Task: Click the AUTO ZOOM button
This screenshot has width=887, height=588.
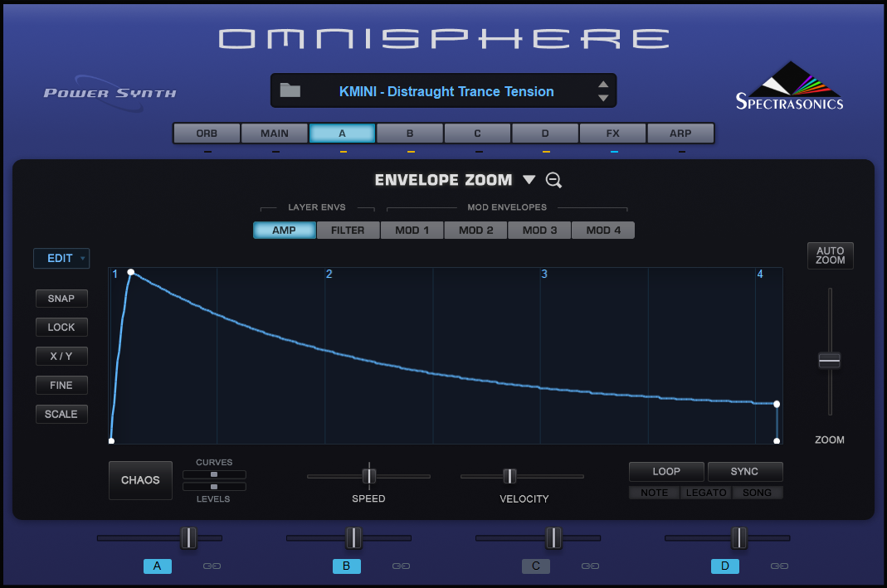Action: (x=830, y=255)
